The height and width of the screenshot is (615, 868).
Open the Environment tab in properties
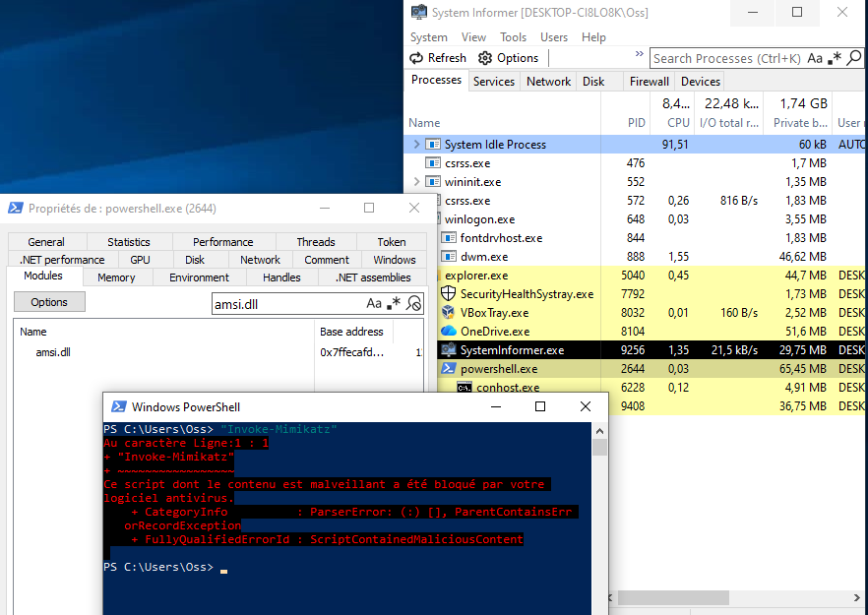click(x=199, y=277)
